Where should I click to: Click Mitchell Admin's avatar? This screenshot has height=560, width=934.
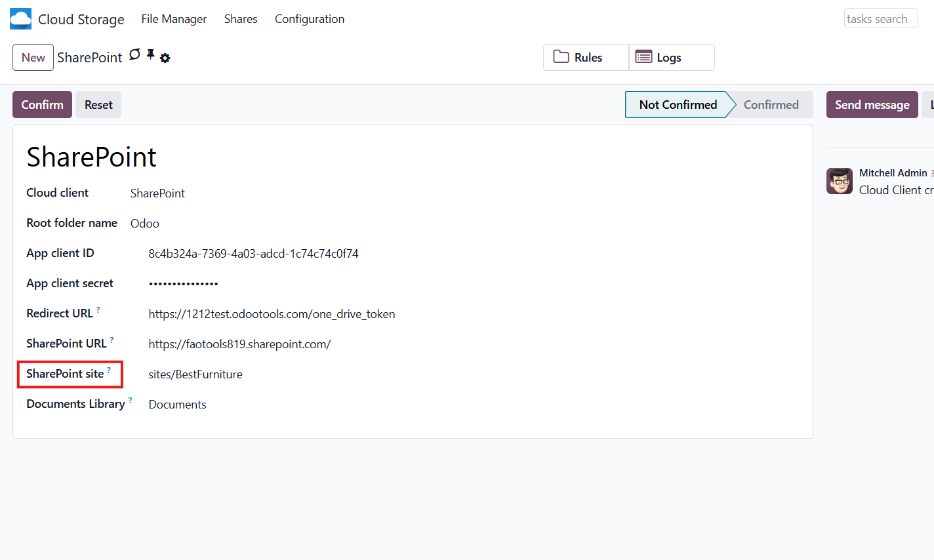pyautogui.click(x=839, y=181)
